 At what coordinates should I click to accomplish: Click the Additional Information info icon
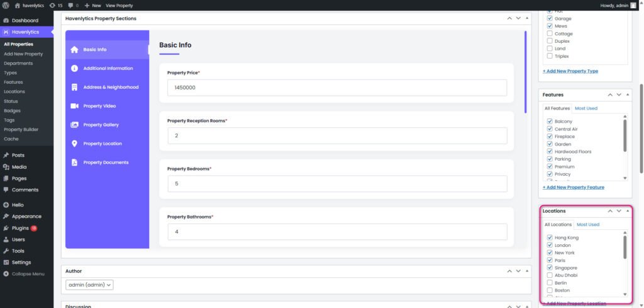coord(74,68)
